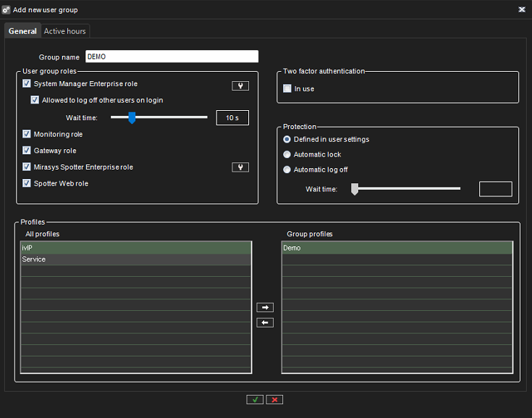Image resolution: width=532 pixels, height=418 pixels.
Task: Switch to the Active hours tab
Action: point(64,31)
